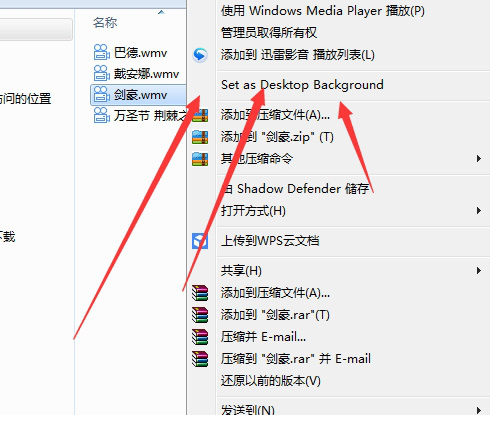This screenshot has height=431, width=490.
Task: Click WinRAR icon beside 压缩到 "剑豪.rar" 并 E-mail
Action: coord(200,359)
